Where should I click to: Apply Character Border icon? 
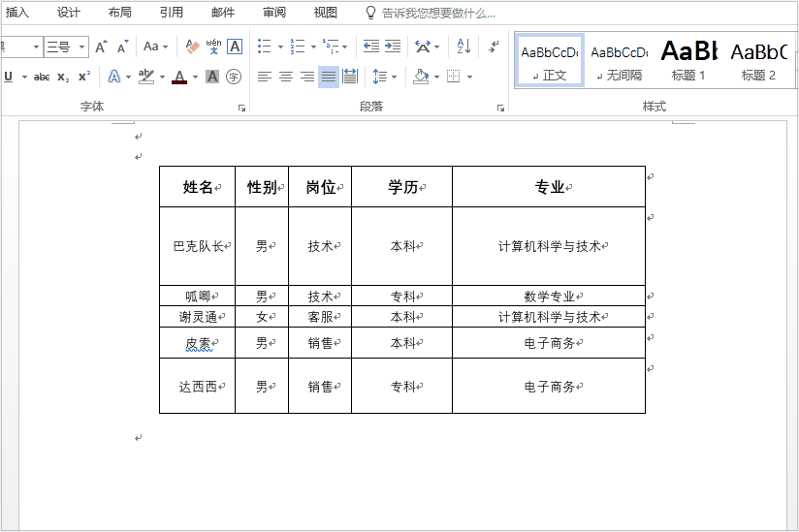pos(235,47)
